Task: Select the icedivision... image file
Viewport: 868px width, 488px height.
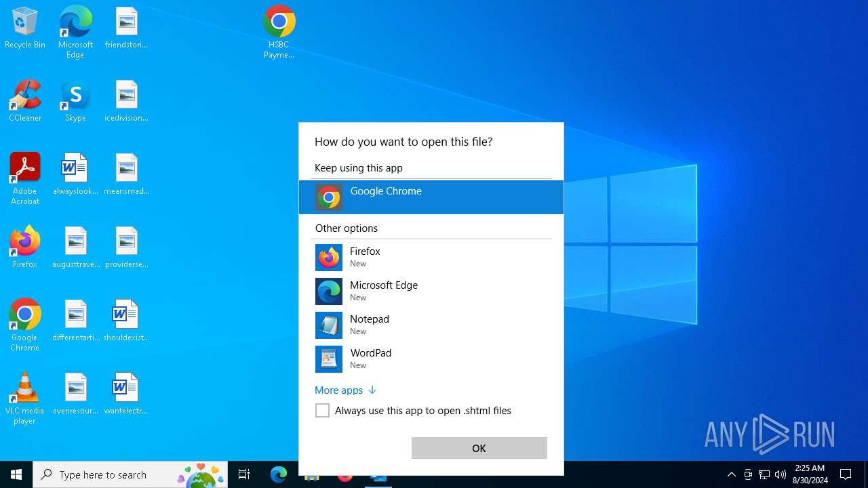Action: click(126, 102)
